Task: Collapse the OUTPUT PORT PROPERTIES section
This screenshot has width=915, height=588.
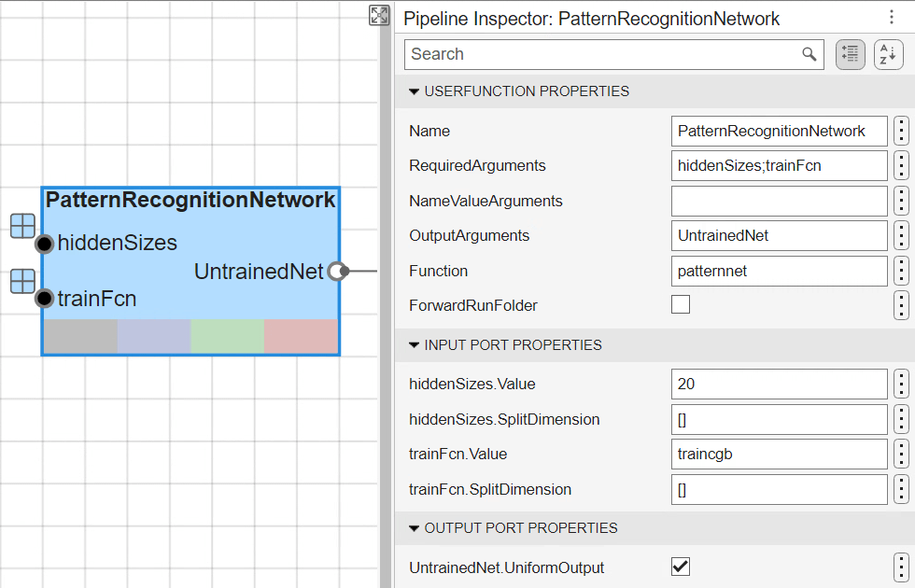Action: 415,528
